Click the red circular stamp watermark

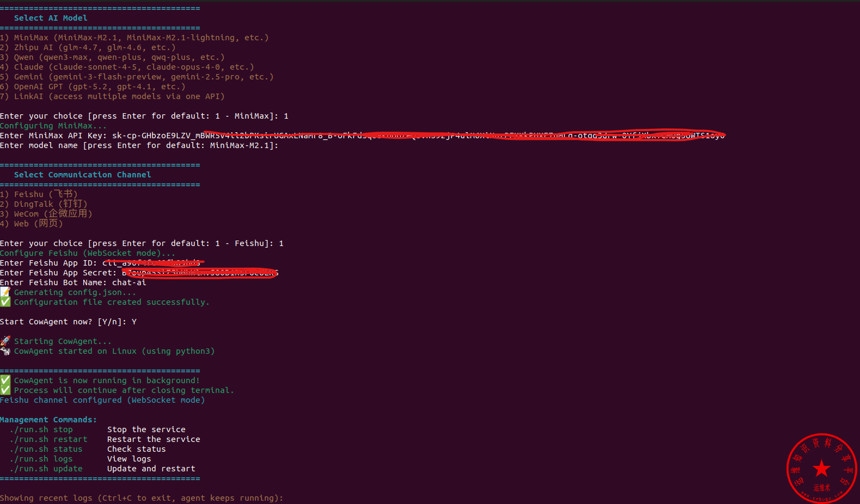coord(821,468)
